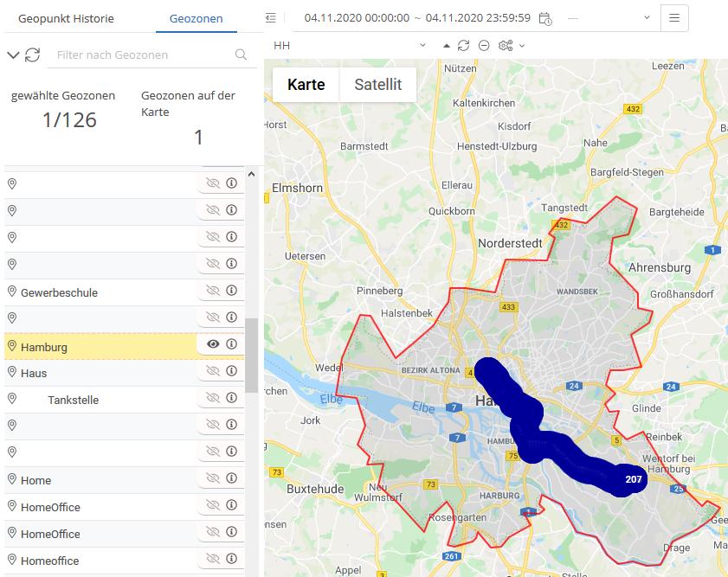
Task: Select the Karte map view button
Action: (306, 85)
